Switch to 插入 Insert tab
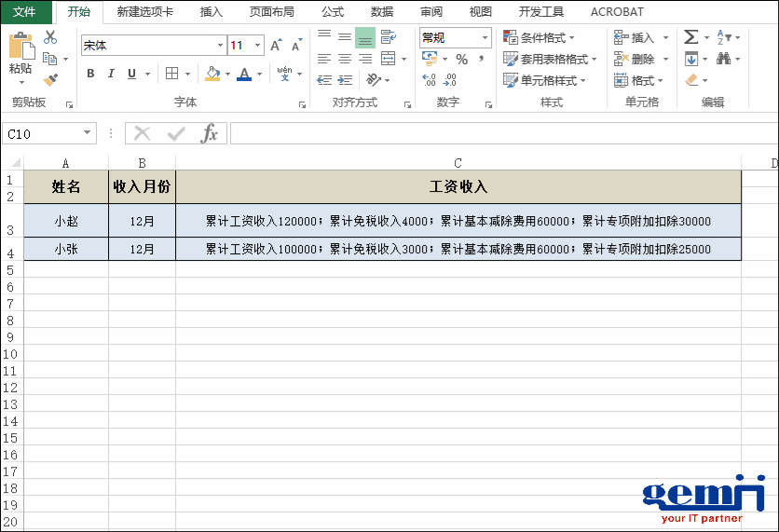 point(212,12)
